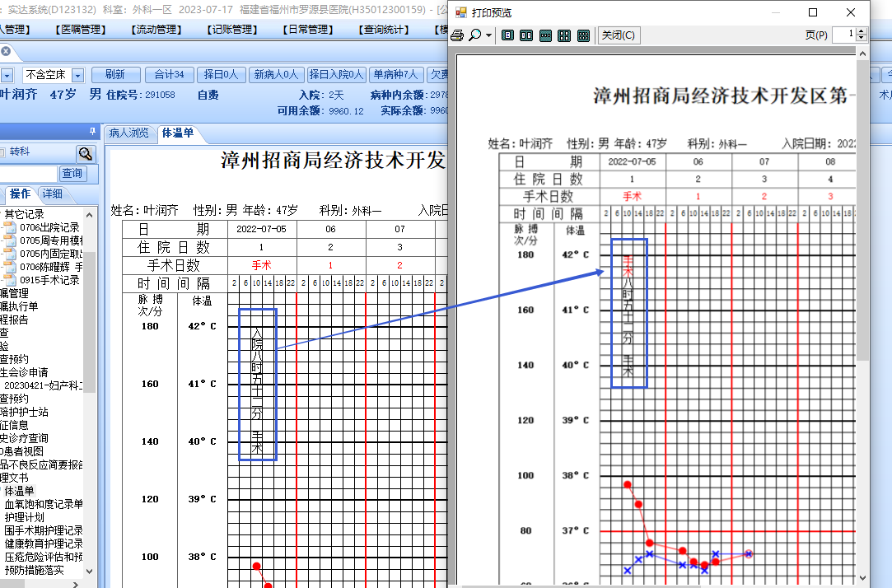Click the 合计34 button

click(x=170, y=74)
